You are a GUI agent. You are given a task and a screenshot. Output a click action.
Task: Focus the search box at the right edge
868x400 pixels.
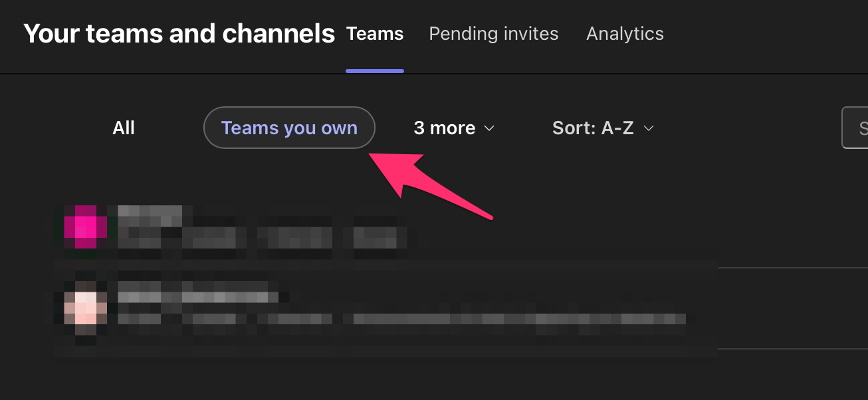[x=855, y=128]
